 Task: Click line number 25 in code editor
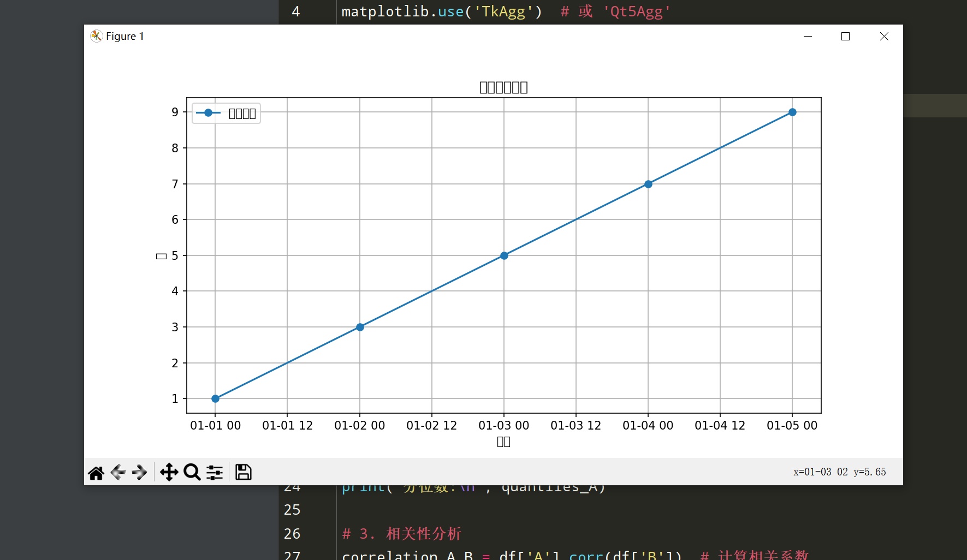click(292, 510)
